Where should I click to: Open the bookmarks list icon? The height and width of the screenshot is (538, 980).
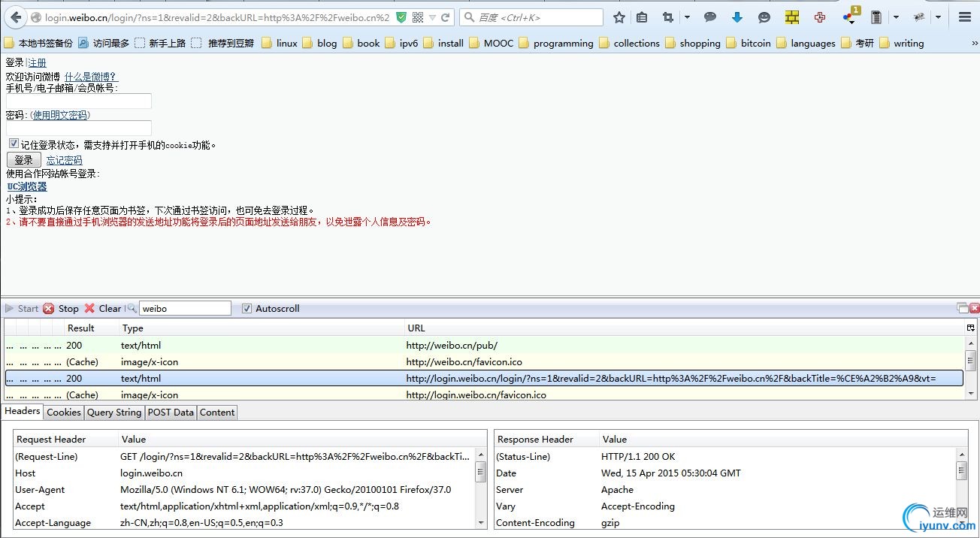(642, 17)
